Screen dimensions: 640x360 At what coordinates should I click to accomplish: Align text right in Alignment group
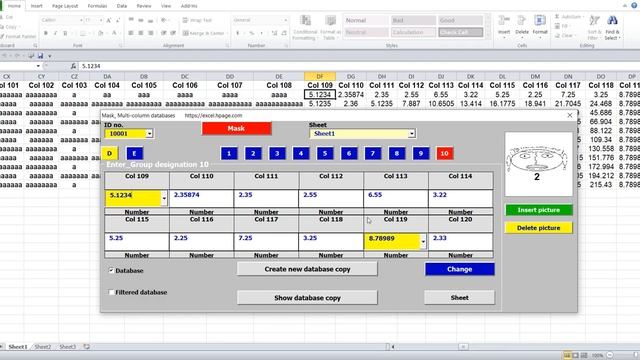point(151,33)
